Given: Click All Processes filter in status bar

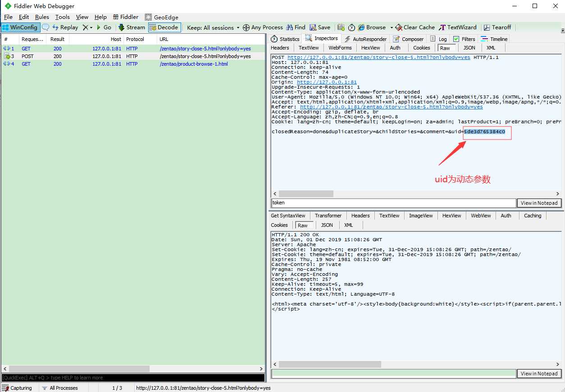Looking at the screenshot, I should [59, 388].
